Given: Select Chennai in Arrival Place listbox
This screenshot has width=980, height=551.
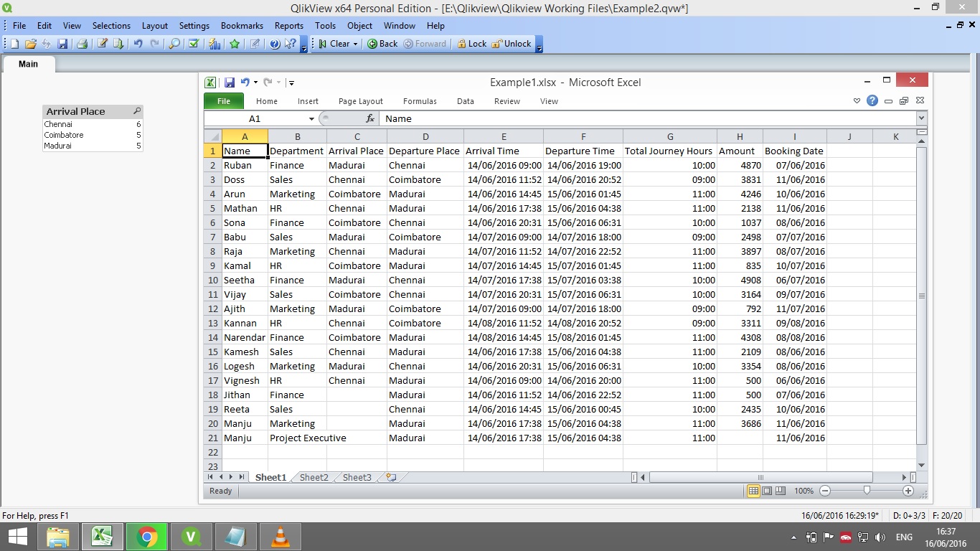Looking at the screenshot, I should point(58,124).
